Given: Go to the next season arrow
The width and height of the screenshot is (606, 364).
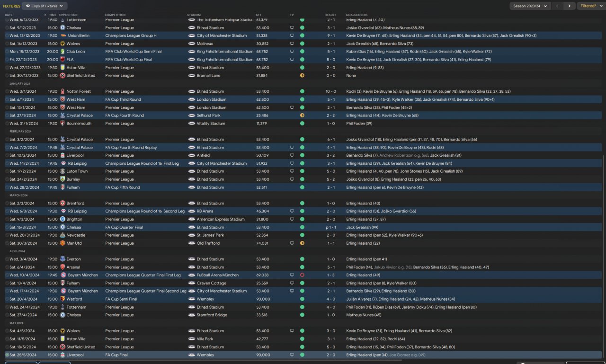Looking at the screenshot, I should [x=570, y=6].
